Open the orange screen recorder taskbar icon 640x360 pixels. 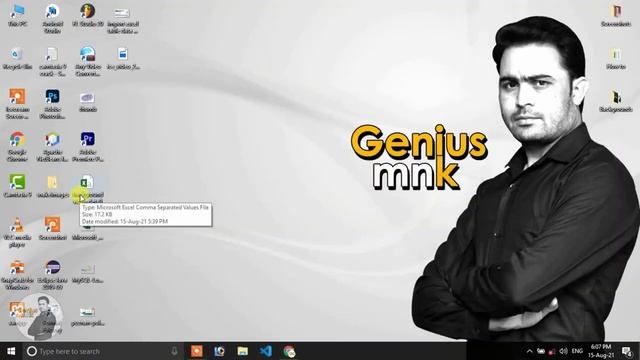[x=196, y=351]
